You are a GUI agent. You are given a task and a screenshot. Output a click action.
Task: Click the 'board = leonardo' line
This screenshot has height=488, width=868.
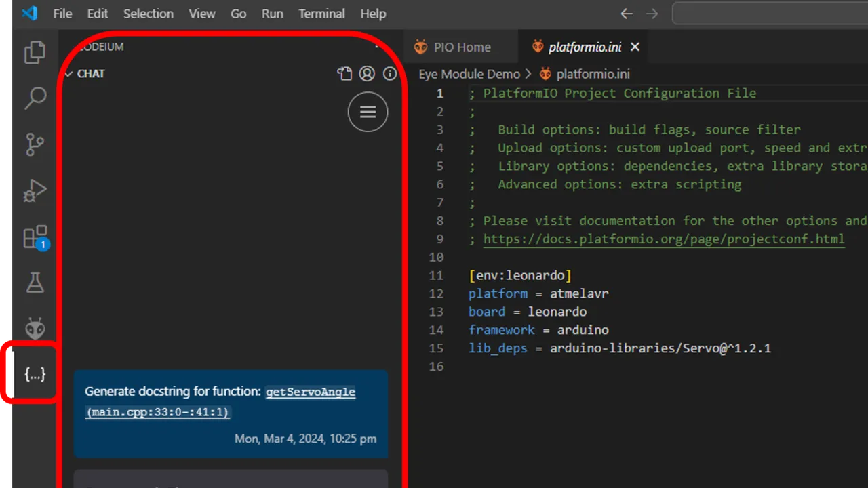[528, 312]
